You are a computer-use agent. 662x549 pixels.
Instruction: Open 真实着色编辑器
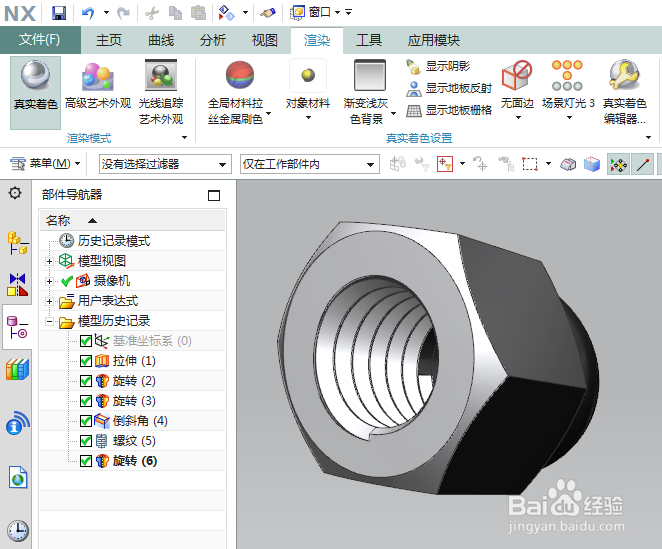coord(624,92)
